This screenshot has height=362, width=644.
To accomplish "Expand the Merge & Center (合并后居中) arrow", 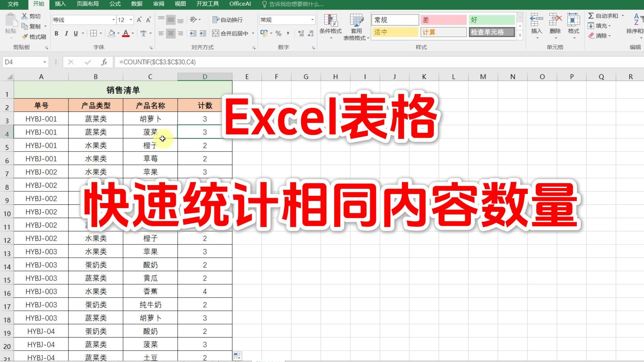I will point(253,33).
